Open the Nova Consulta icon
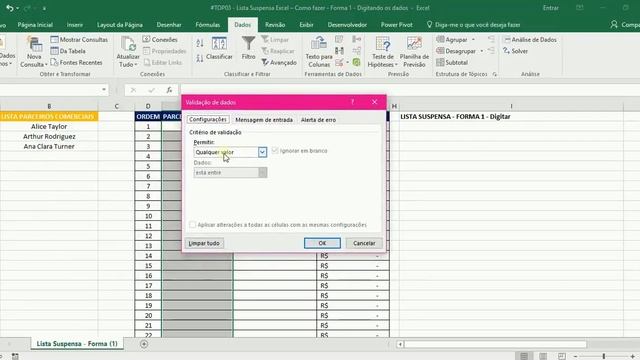 (34, 44)
